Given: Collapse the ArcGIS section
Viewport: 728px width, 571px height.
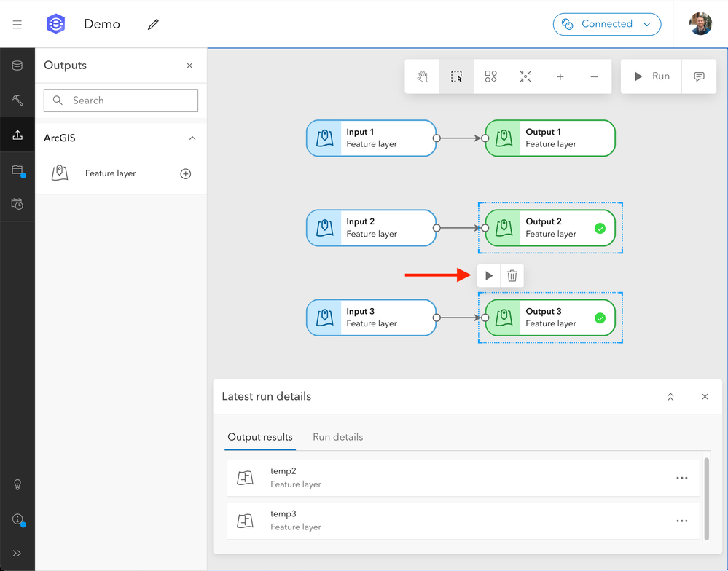Looking at the screenshot, I should point(192,138).
